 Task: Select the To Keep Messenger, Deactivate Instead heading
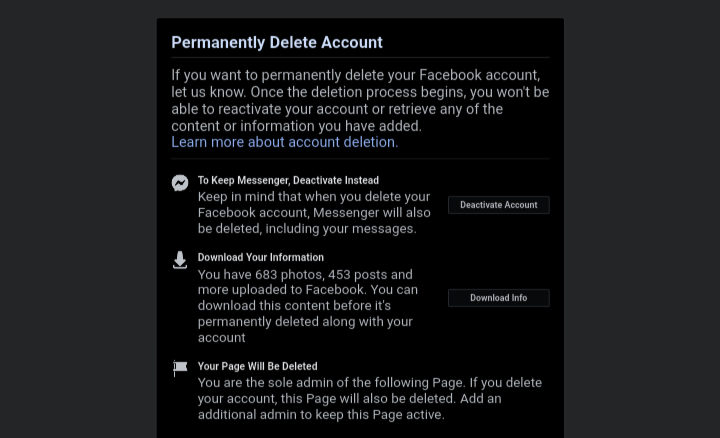(288, 180)
